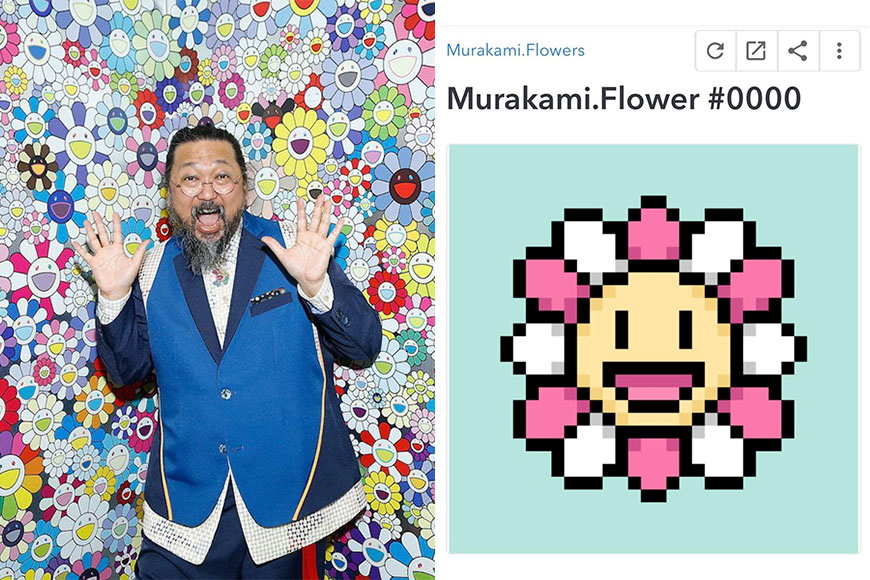Click the man's round glasses in photo
Viewport: 870px width, 580px height.
208,184
